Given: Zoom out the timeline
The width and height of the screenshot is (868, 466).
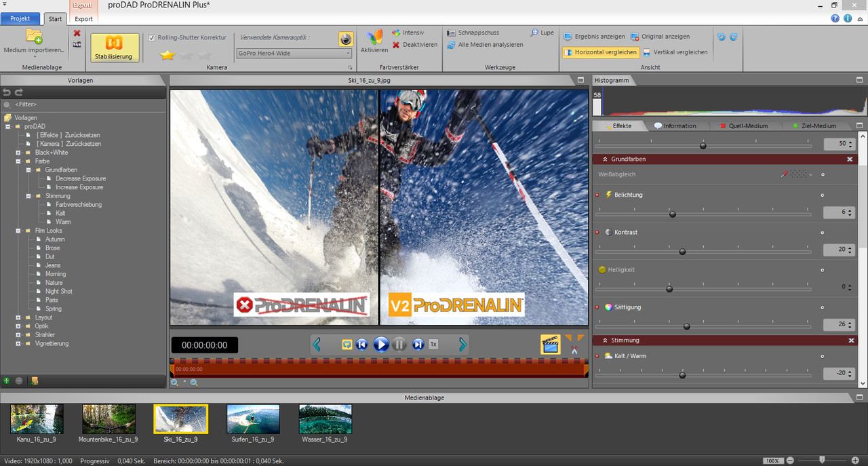Looking at the screenshot, I should pos(194,383).
